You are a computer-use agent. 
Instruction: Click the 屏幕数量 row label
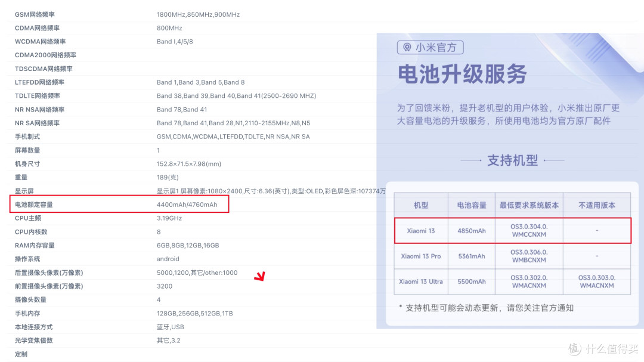tap(27, 150)
